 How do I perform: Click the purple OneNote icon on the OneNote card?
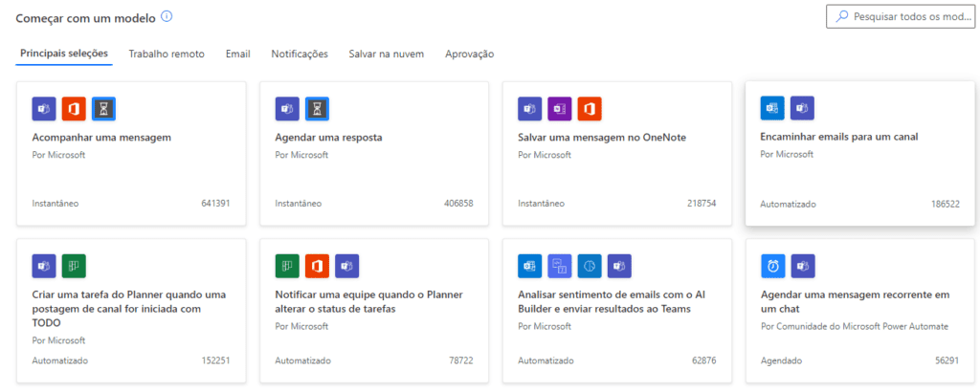[x=559, y=109]
